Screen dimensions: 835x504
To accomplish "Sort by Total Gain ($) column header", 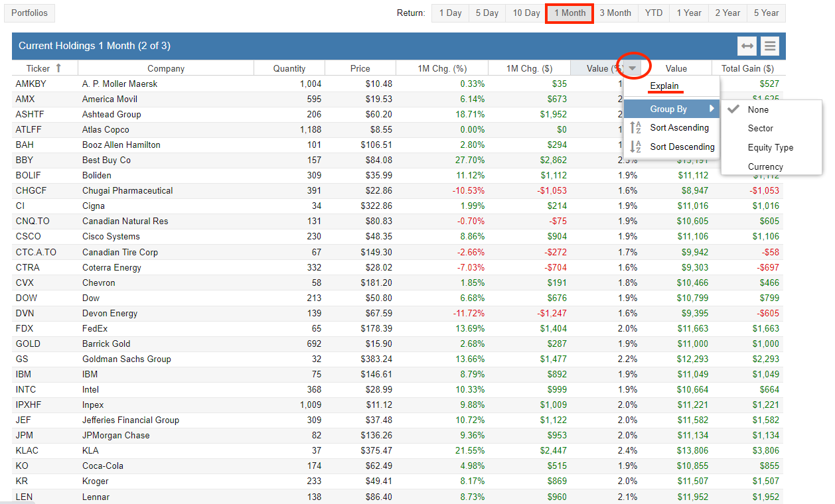I will coord(747,68).
